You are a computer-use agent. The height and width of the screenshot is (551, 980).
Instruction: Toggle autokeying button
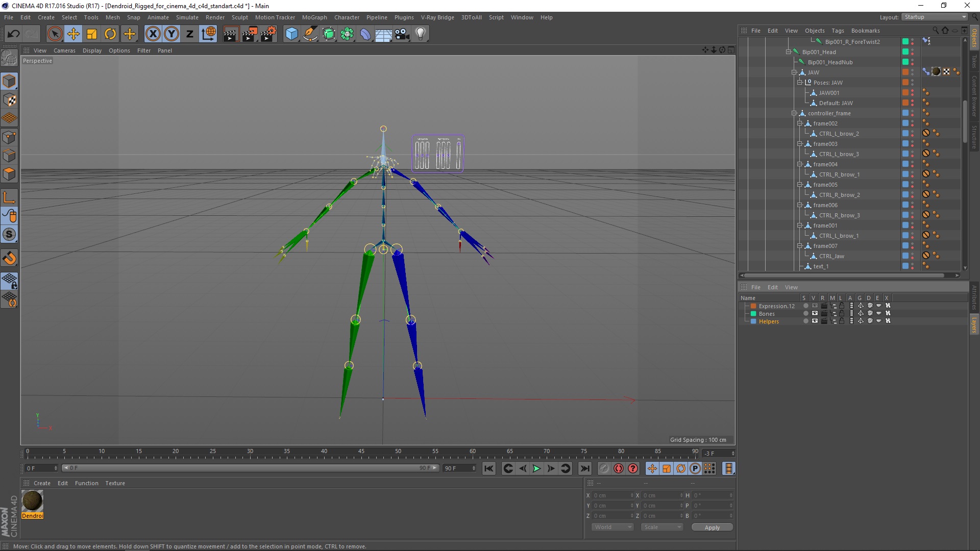click(x=619, y=468)
